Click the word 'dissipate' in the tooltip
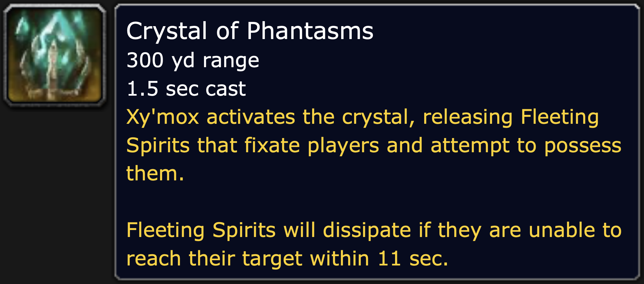This screenshot has height=284, width=644. [x=367, y=230]
